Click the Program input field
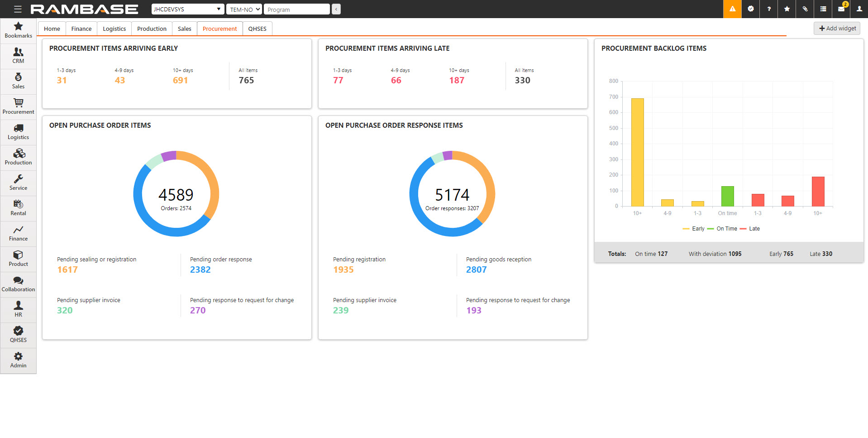The image size is (868, 438). coord(296,9)
